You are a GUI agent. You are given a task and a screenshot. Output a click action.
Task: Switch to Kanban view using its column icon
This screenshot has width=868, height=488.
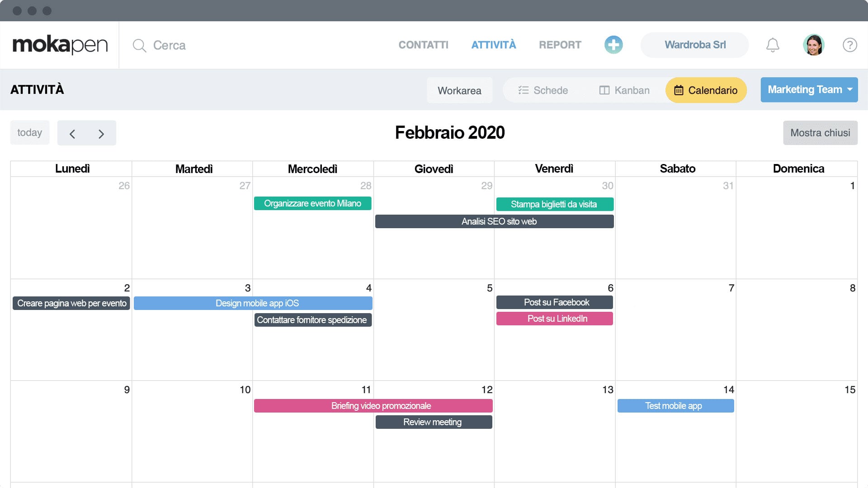point(605,90)
